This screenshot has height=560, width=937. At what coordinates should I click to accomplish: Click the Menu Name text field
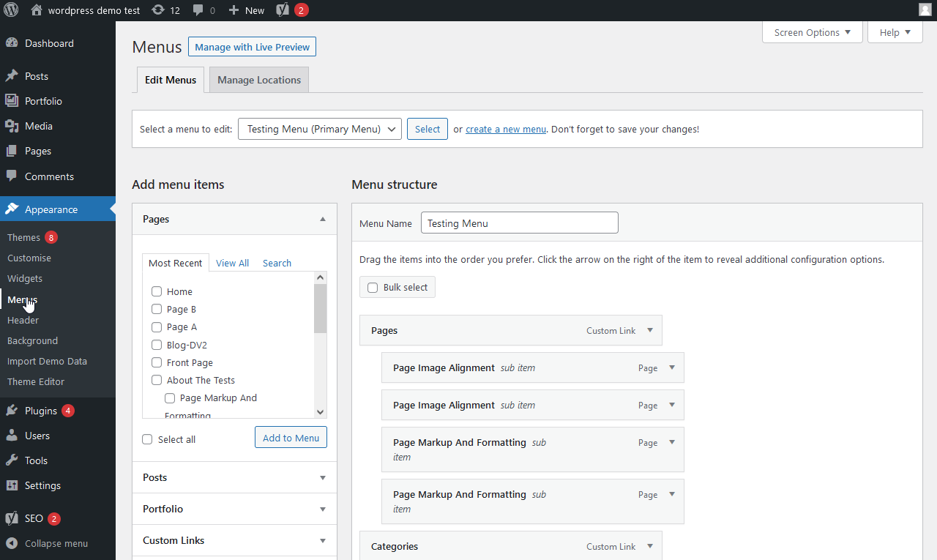pos(519,223)
